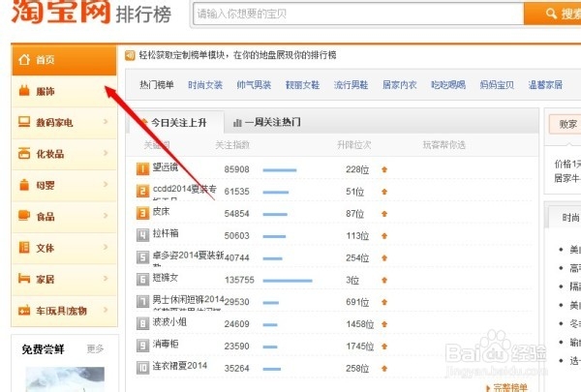581x392 pixels.
Task: Click the up arrow in the 短裤女 row
Action: pyautogui.click(x=384, y=280)
